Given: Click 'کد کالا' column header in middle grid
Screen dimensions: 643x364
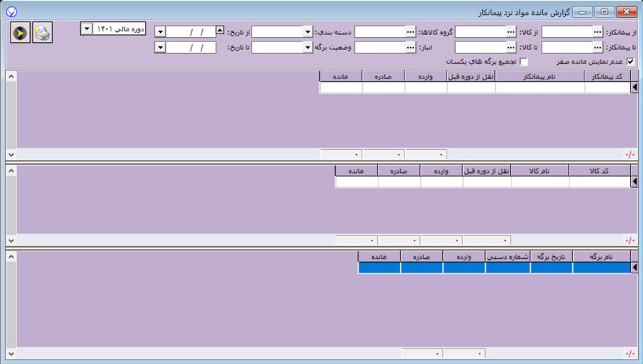Looking at the screenshot, I should pos(599,171).
